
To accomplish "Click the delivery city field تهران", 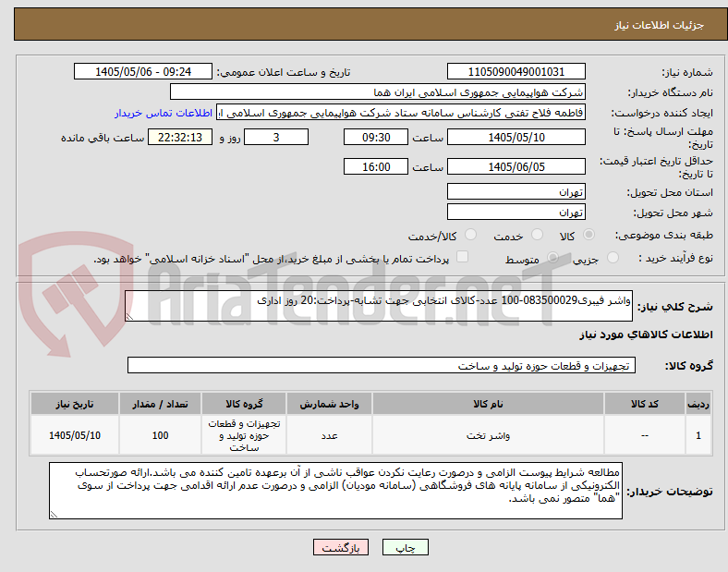I will 516,212.
